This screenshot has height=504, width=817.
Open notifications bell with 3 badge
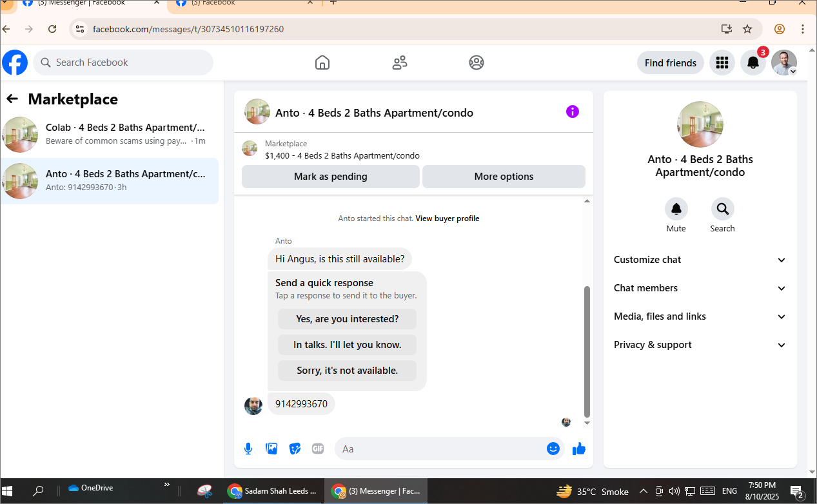[x=753, y=63]
